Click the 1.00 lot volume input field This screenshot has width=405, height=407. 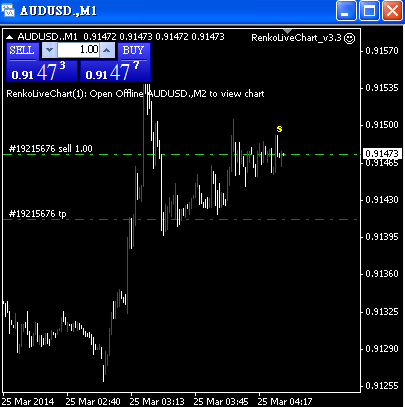coord(78,50)
